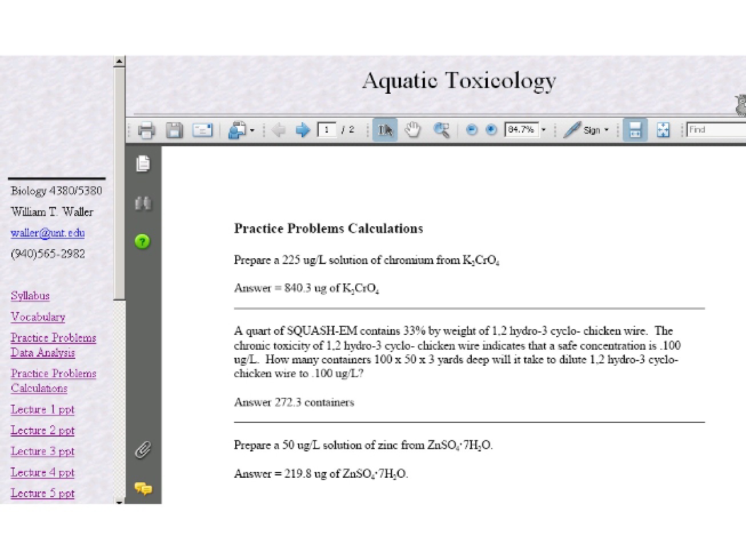Image resolution: width=746 pixels, height=560 pixels.
Task: Open the collaborate toolbar menu
Action: tap(240, 130)
